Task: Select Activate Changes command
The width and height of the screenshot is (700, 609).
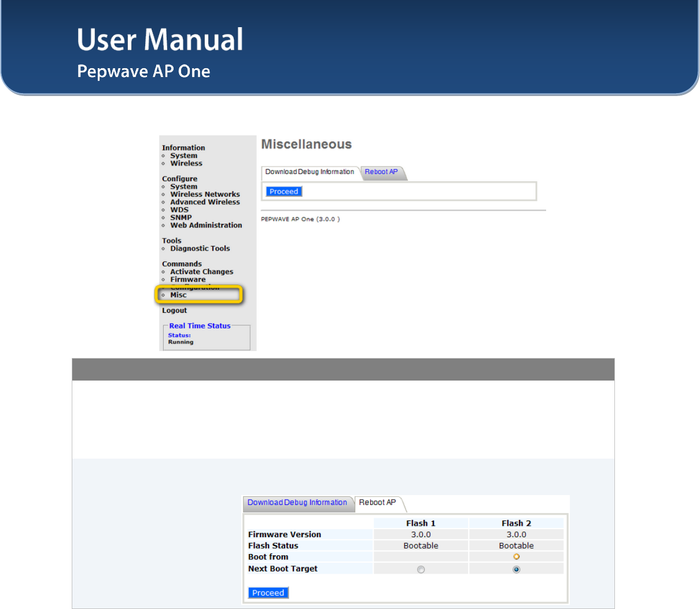Action: [x=201, y=272]
